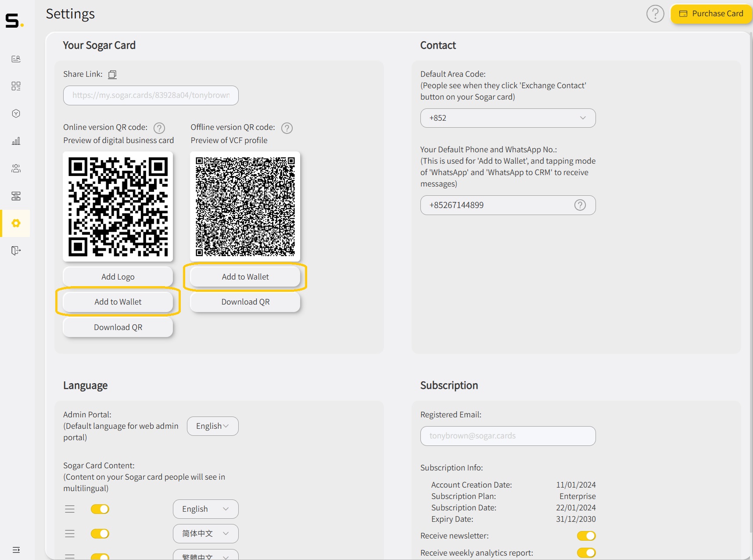Disable the Receive newsletter switch
This screenshot has width=753, height=560.
(x=586, y=536)
